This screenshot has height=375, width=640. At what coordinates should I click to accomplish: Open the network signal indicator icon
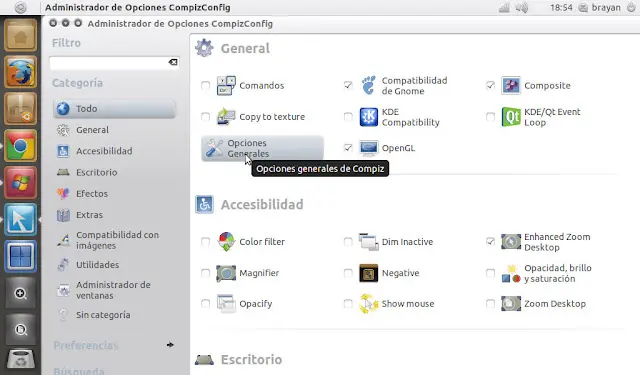(x=504, y=8)
